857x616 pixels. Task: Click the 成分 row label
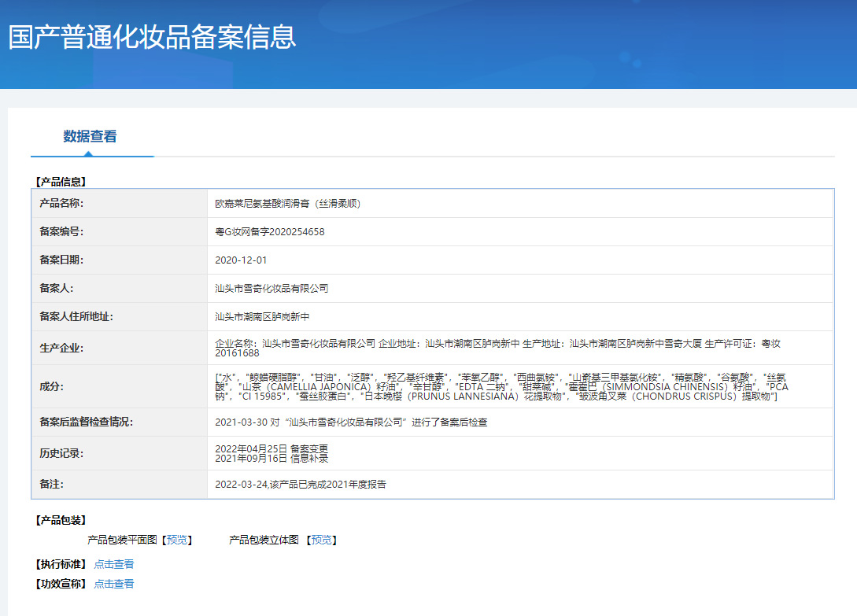[51, 387]
